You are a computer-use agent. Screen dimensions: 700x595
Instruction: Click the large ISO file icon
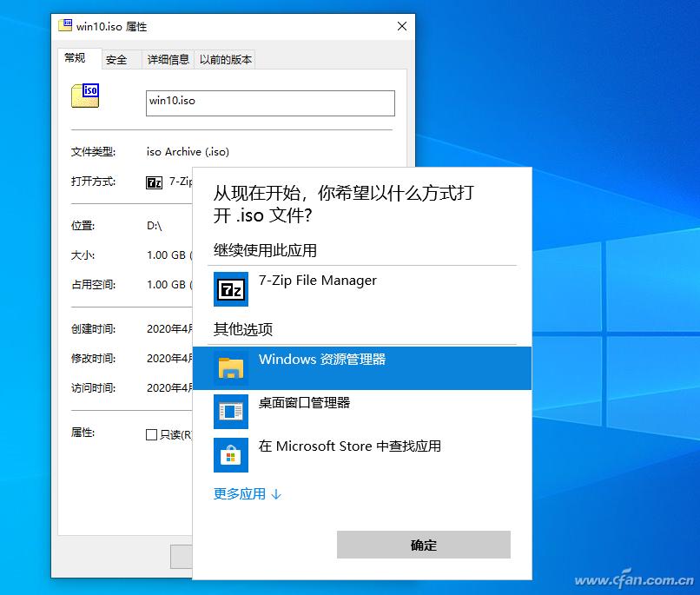point(85,96)
